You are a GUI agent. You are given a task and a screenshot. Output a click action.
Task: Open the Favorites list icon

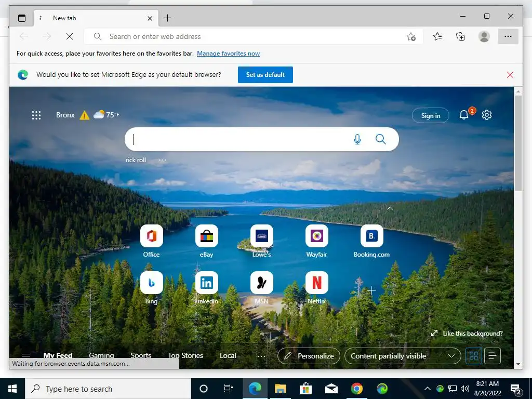click(437, 36)
